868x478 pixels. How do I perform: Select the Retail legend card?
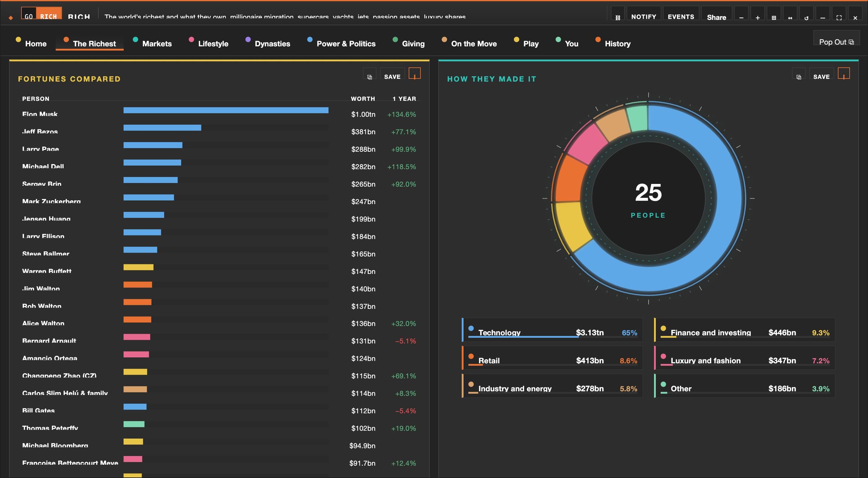coord(552,358)
